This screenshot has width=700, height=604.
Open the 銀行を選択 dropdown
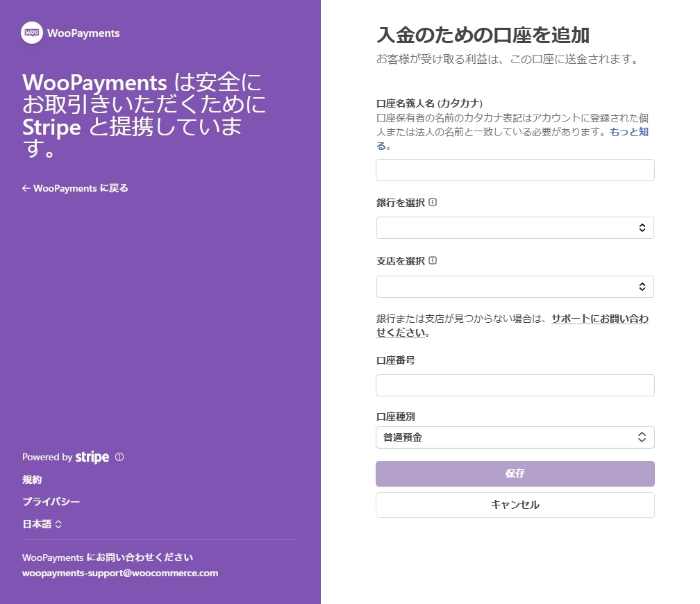coord(515,228)
